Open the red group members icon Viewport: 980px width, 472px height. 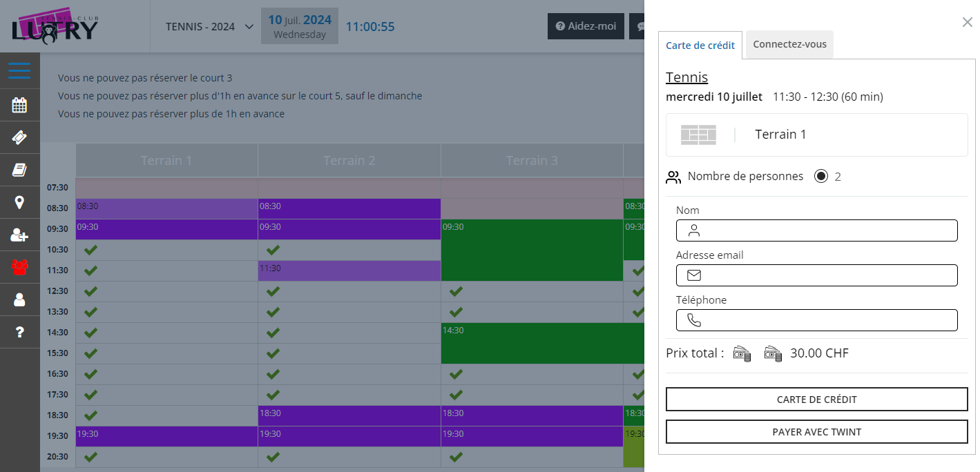[19, 267]
